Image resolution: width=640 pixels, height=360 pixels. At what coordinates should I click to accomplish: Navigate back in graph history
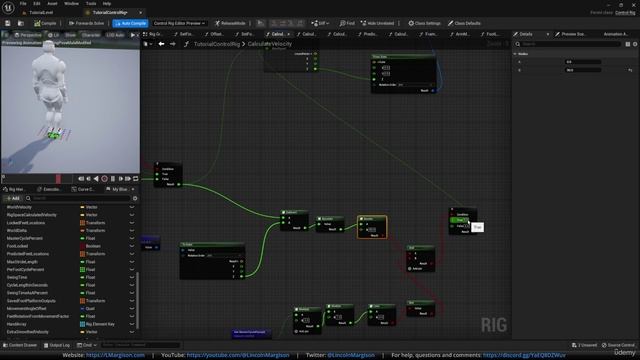162,44
